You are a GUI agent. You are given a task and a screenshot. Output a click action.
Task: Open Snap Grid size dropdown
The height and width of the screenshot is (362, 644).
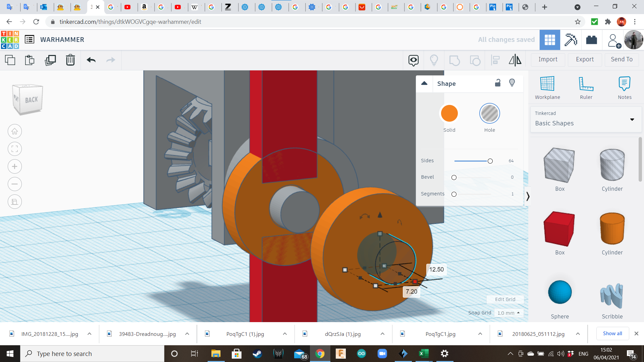click(508, 313)
